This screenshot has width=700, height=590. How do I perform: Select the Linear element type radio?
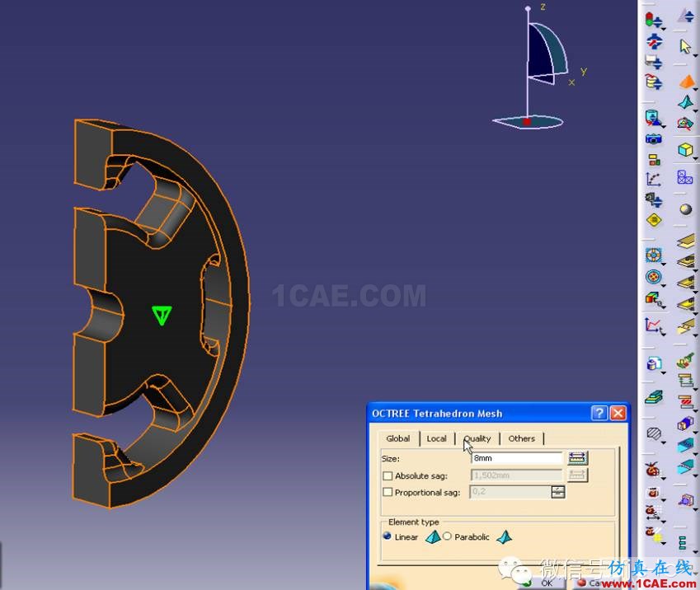click(387, 536)
